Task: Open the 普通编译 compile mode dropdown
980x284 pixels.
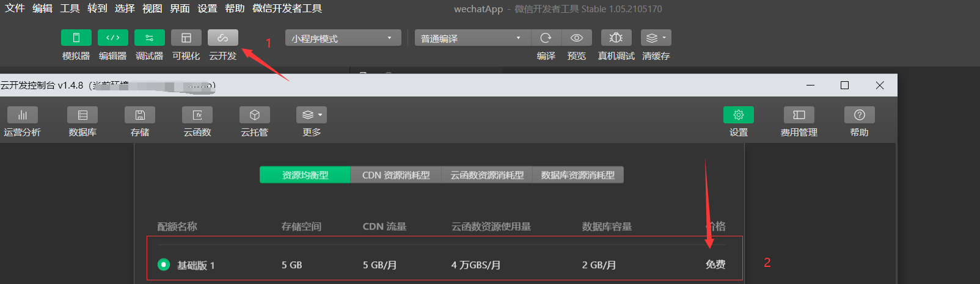Action: pyautogui.click(x=473, y=38)
